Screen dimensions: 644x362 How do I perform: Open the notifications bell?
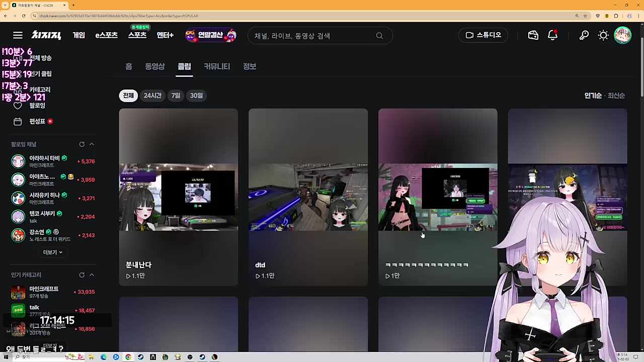point(552,35)
